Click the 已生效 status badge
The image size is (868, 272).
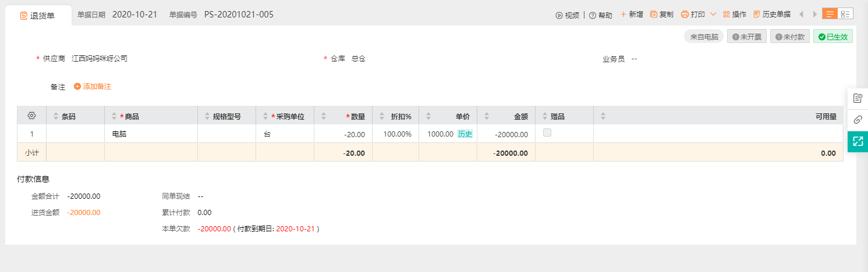point(833,37)
